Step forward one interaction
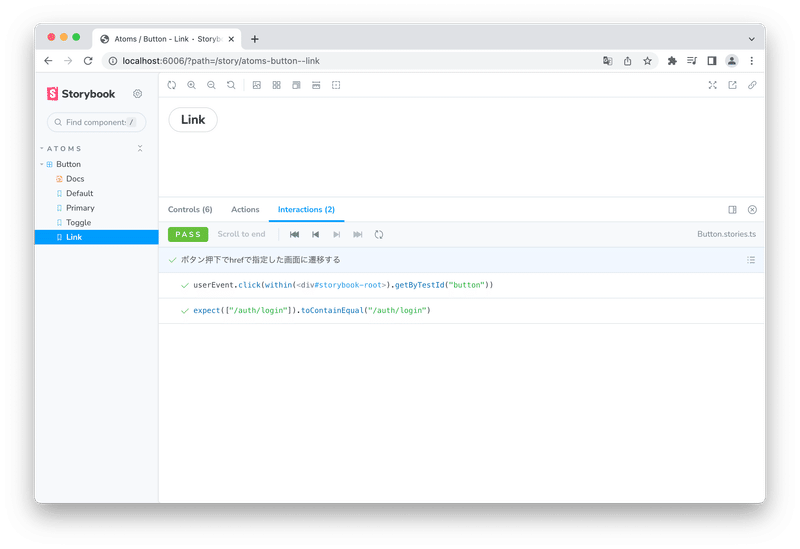 [336, 234]
